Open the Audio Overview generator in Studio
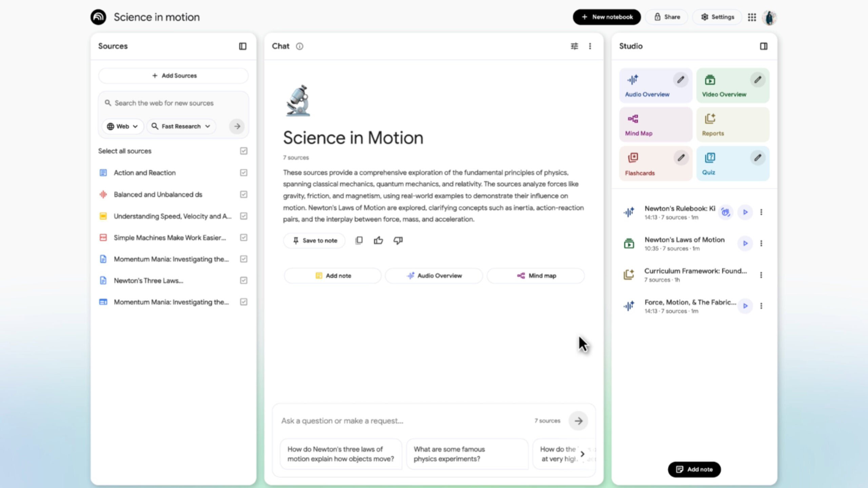 tap(647, 85)
